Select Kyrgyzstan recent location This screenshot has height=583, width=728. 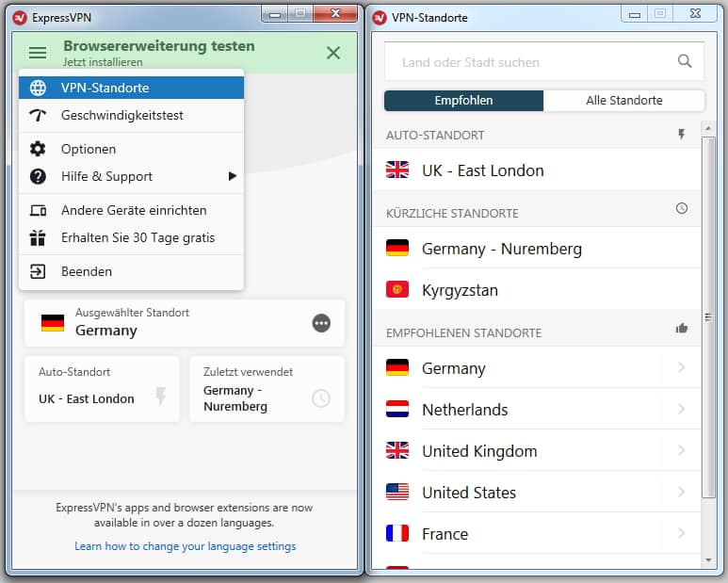[x=537, y=290]
